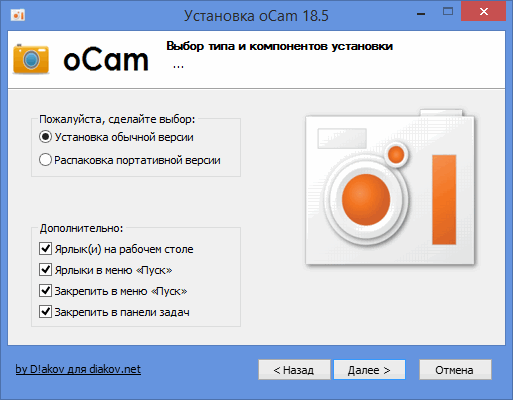Go back with the "< Назад" button
513x400 pixels.
294,370
